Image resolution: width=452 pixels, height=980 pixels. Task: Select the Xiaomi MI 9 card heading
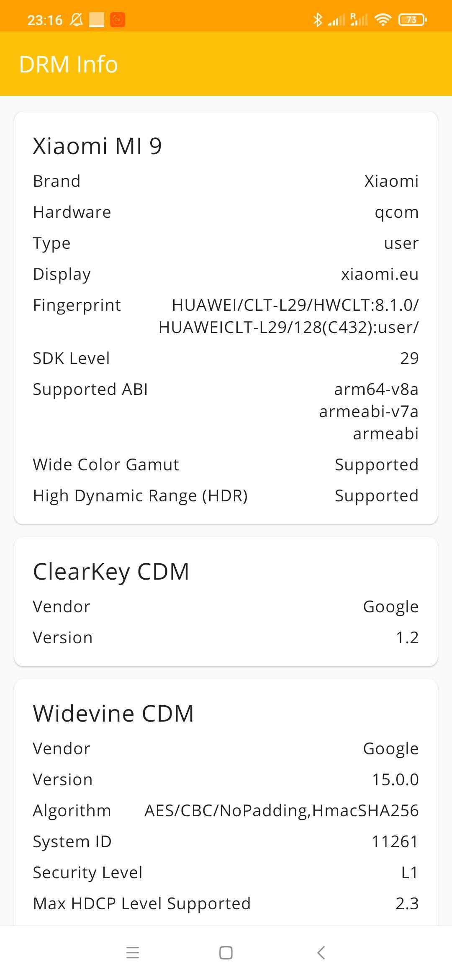98,146
